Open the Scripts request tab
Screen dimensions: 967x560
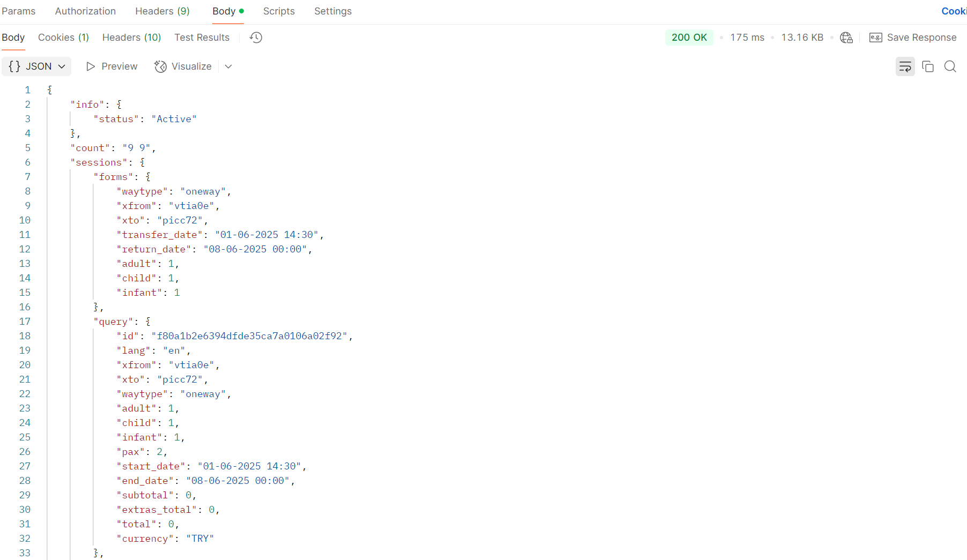click(279, 11)
